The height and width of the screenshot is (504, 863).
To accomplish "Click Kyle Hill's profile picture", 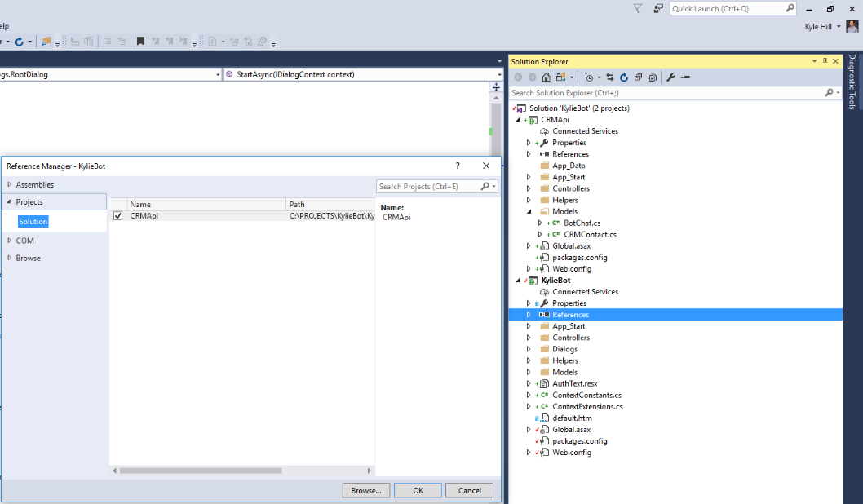I will pyautogui.click(x=852, y=26).
